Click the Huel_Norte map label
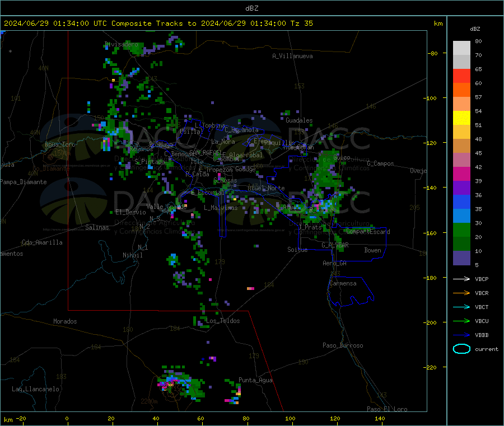 coord(266,188)
